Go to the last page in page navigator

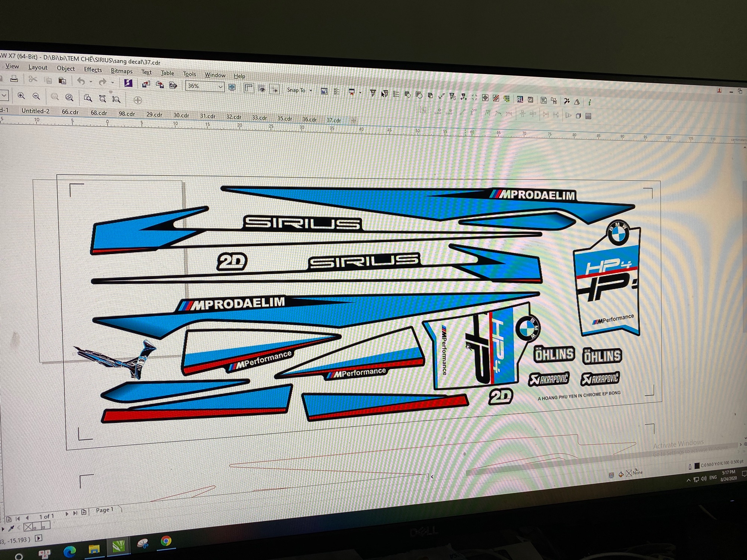(x=75, y=513)
